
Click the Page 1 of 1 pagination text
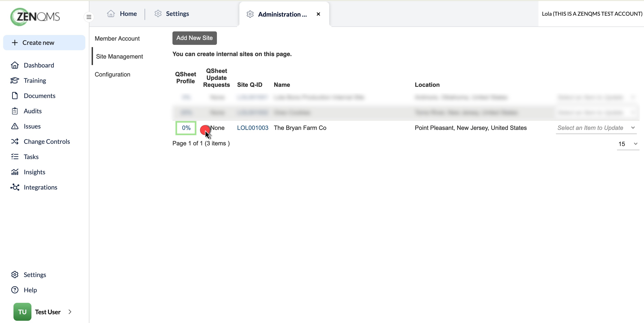click(201, 143)
